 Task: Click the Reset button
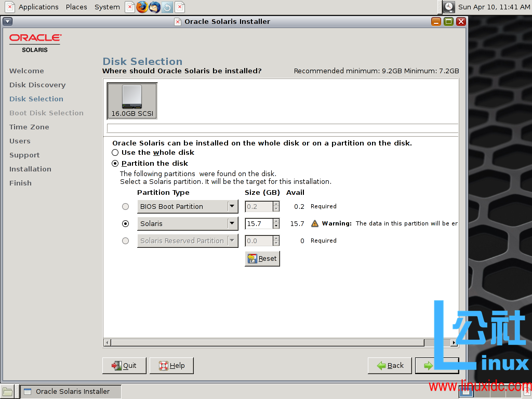[262, 259]
